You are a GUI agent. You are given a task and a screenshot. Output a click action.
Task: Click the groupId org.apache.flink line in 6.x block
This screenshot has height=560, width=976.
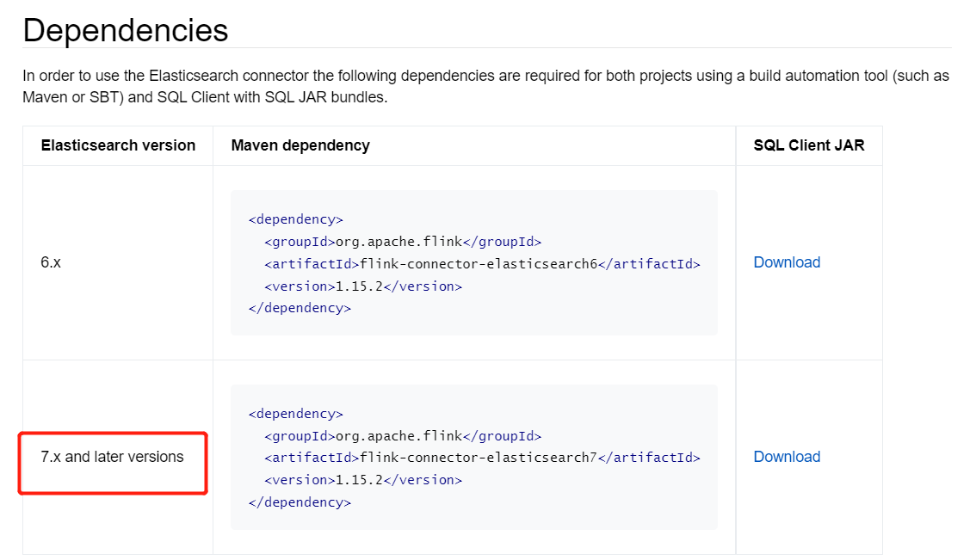pos(404,242)
